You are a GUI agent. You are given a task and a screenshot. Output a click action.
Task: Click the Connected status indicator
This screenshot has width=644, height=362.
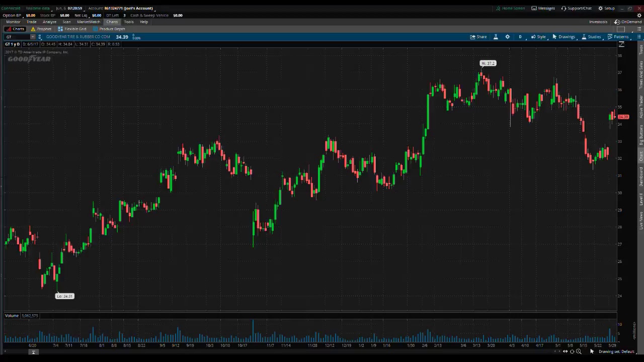click(11, 8)
